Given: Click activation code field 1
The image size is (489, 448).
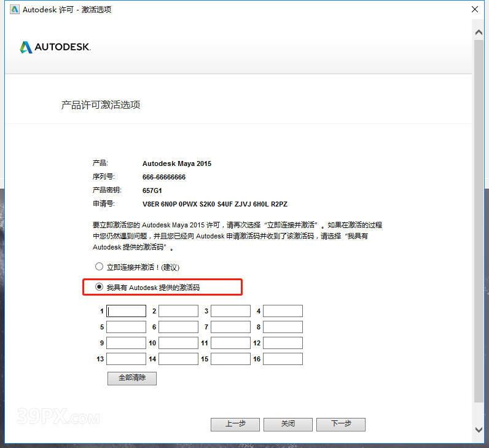Looking at the screenshot, I should [126, 311].
